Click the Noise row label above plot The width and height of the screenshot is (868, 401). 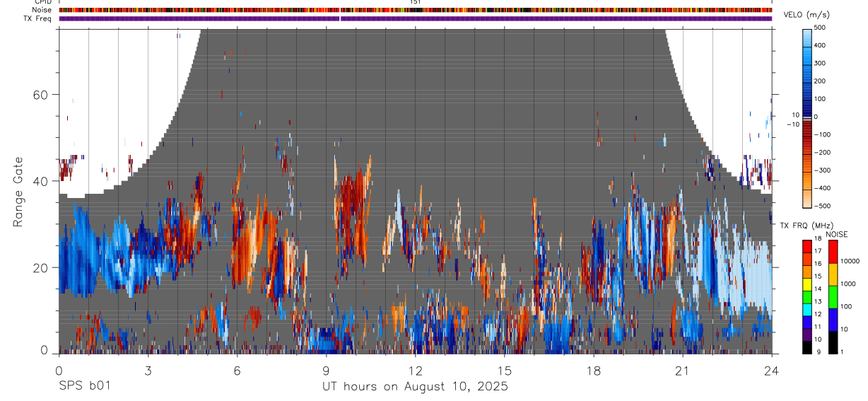[x=40, y=10]
